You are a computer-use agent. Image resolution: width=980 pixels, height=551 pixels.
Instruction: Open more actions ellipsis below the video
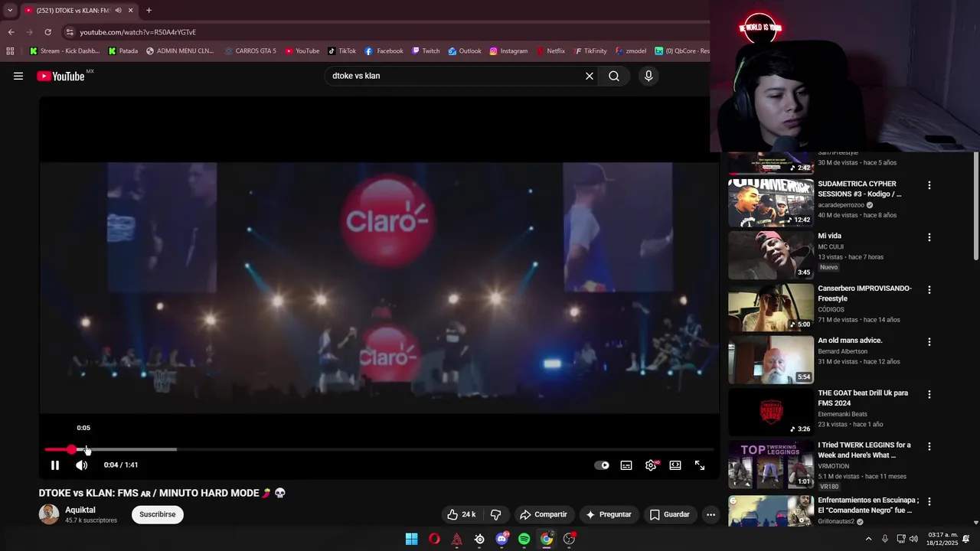[710, 514]
